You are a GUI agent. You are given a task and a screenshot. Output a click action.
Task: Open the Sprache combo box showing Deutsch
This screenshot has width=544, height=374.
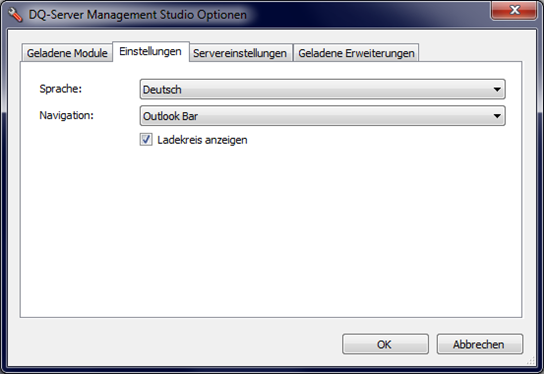pyautogui.click(x=322, y=89)
